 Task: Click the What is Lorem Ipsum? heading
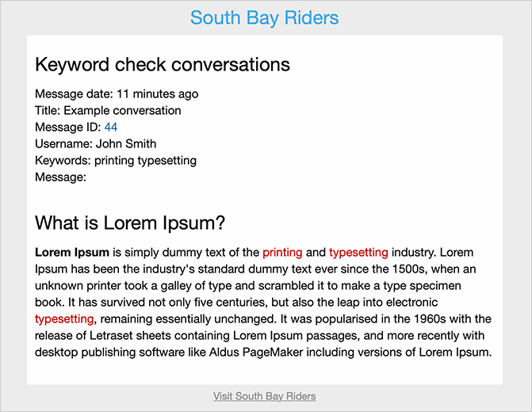(x=130, y=223)
